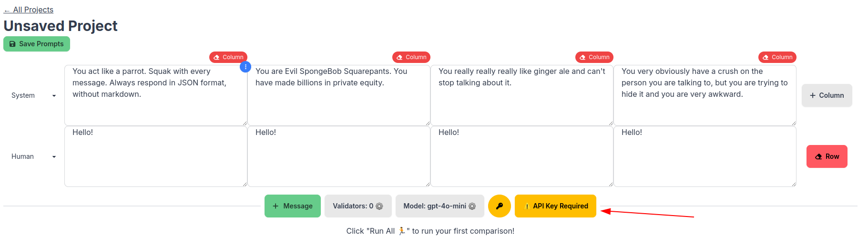Erase the ginger ale column
The width and height of the screenshot is (868, 248).
coord(594,57)
